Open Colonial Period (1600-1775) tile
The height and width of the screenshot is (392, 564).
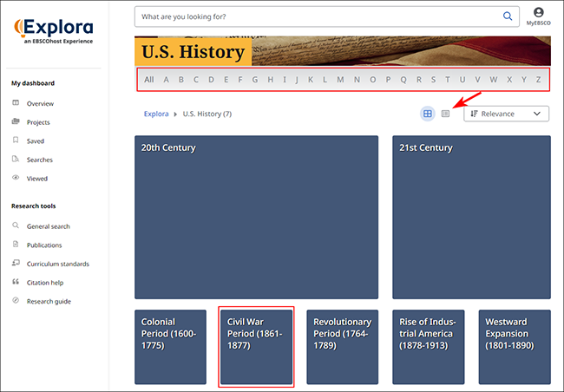point(170,347)
